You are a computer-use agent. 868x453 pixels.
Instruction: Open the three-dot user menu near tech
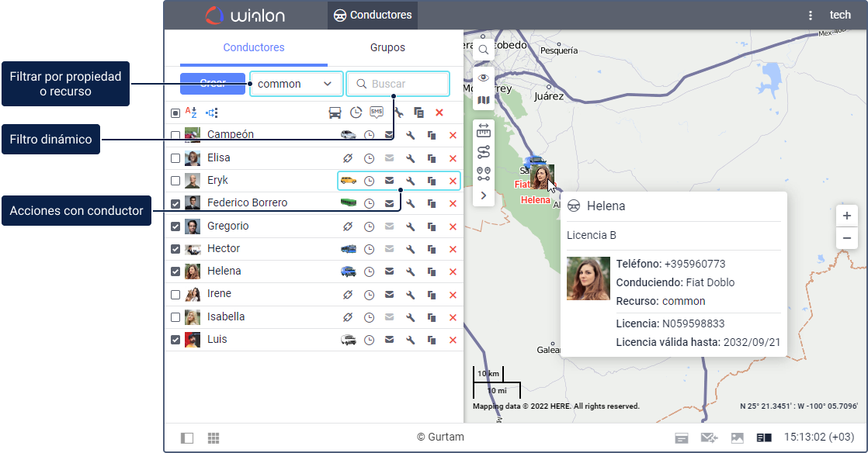pos(811,16)
